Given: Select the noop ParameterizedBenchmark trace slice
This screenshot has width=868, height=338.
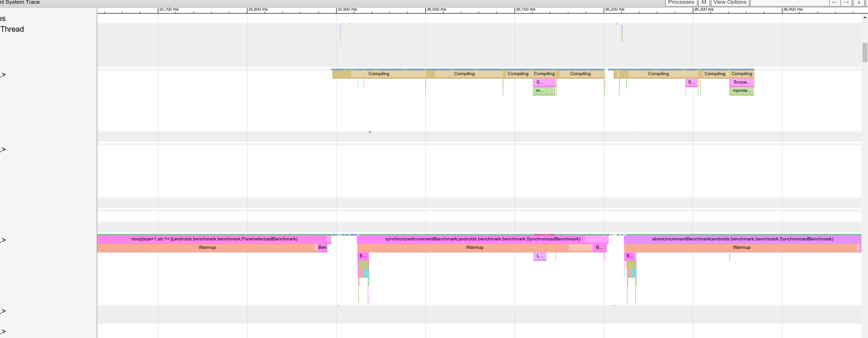Looking at the screenshot, I should click(x=214, y=239).
